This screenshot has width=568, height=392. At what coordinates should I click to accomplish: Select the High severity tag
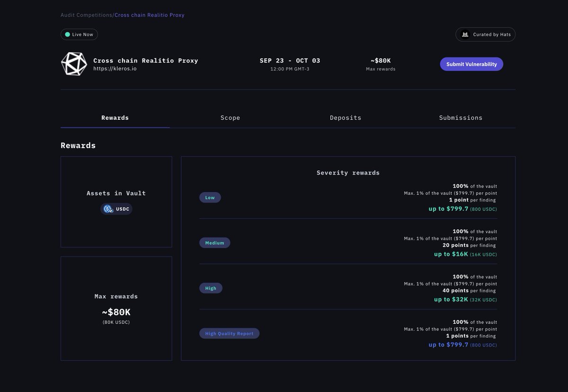pos(211,288)
